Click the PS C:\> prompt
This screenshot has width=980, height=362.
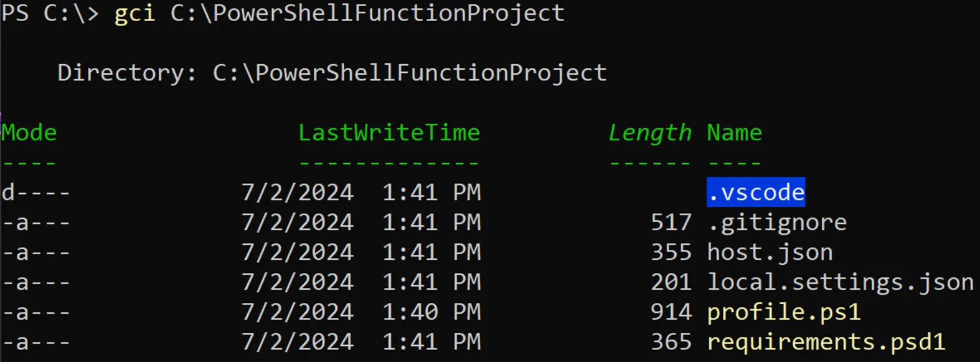click(x=50, y=13)
